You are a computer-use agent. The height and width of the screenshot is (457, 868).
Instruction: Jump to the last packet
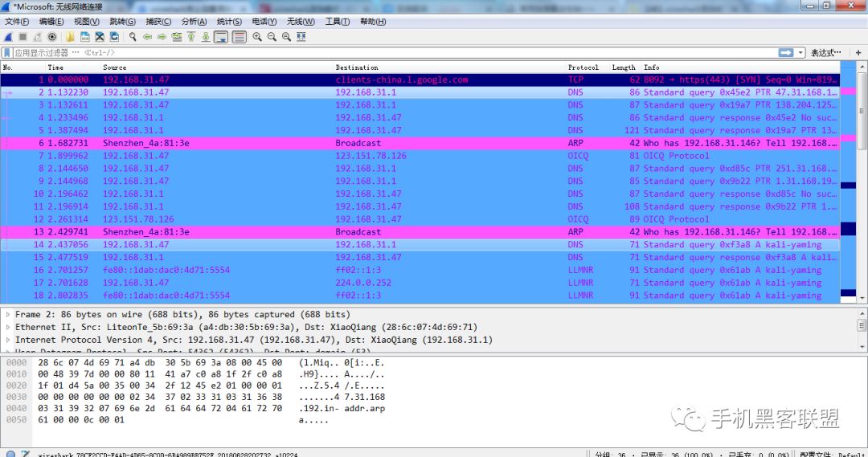coord(206,37)
